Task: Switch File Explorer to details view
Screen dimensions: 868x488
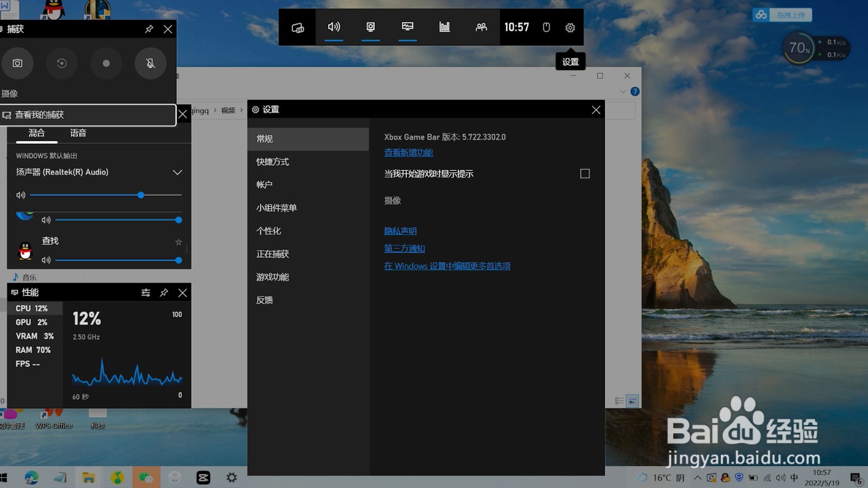Action: click(x=620, y=401)
